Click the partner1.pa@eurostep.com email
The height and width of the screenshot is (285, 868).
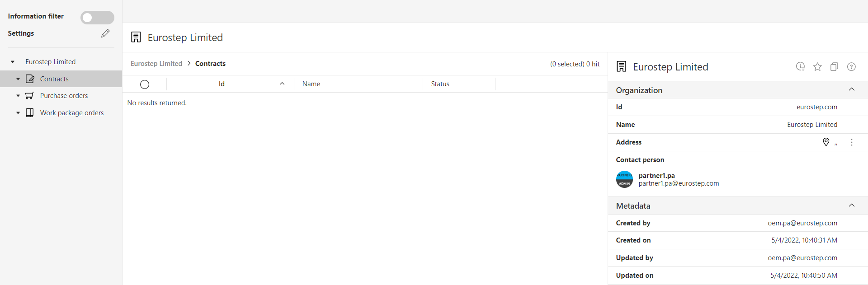coord(679,183)
